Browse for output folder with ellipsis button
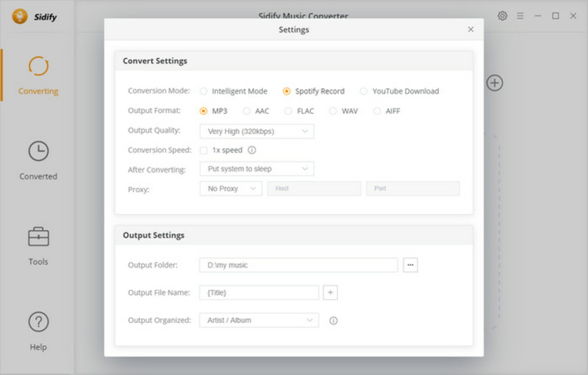The image size is (588, 375). click(410, 265)
